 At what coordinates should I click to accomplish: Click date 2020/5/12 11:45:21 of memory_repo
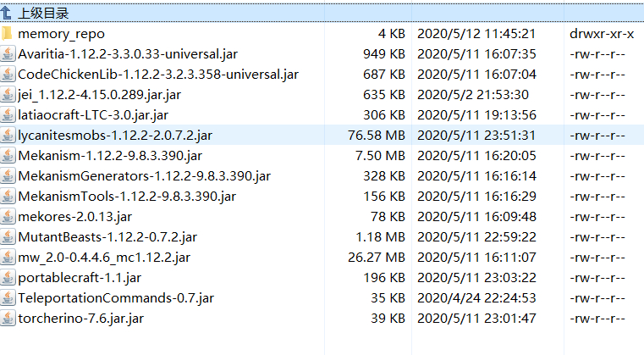tap(476, 34)
